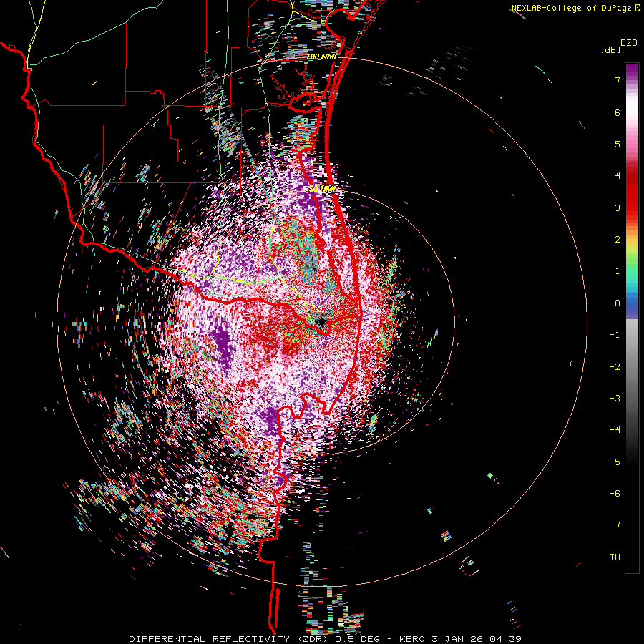
Task: Click the -7 value on the legend
Action: tap(615, 525)
